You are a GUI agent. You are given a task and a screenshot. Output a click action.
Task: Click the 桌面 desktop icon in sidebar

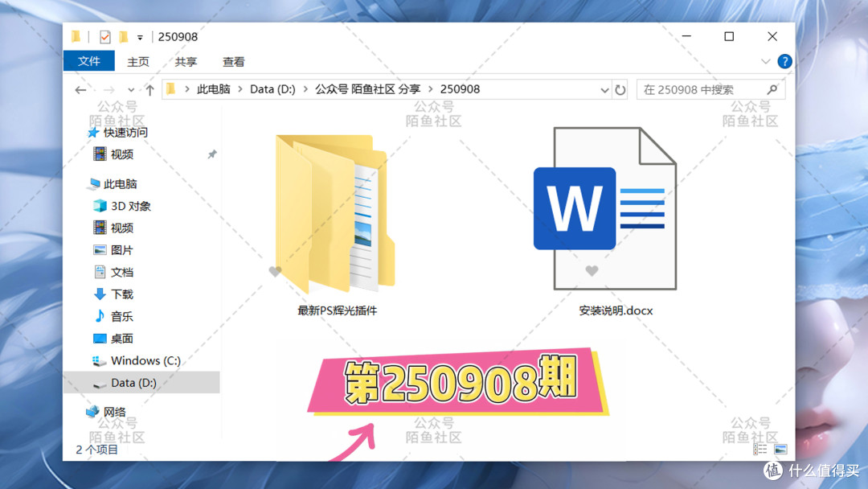[x=100, y=339]
